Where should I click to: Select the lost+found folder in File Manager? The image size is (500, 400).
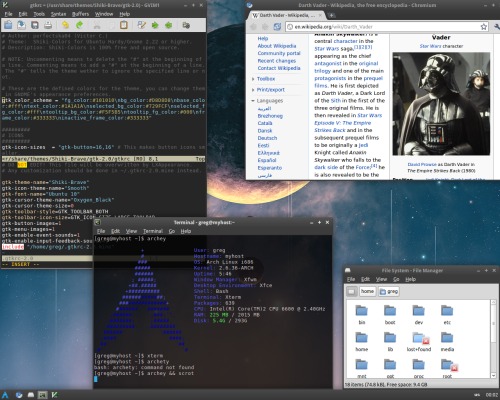coord(419,342)
